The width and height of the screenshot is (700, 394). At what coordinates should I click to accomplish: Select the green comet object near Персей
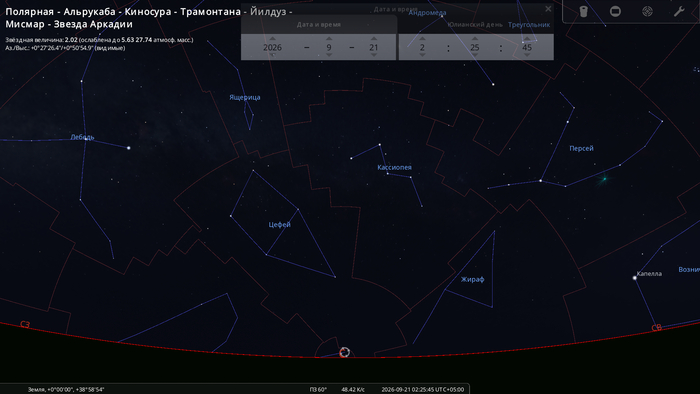tap(604, 179)
